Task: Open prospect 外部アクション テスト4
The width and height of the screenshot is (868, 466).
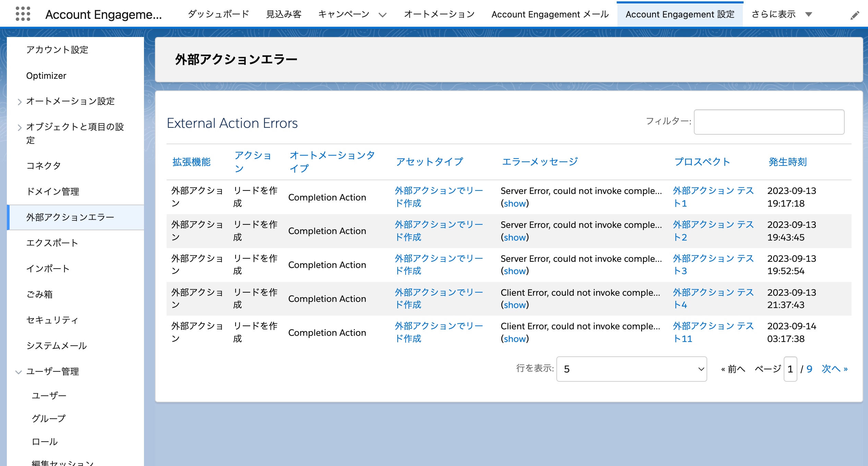Action: click(713, 298)
